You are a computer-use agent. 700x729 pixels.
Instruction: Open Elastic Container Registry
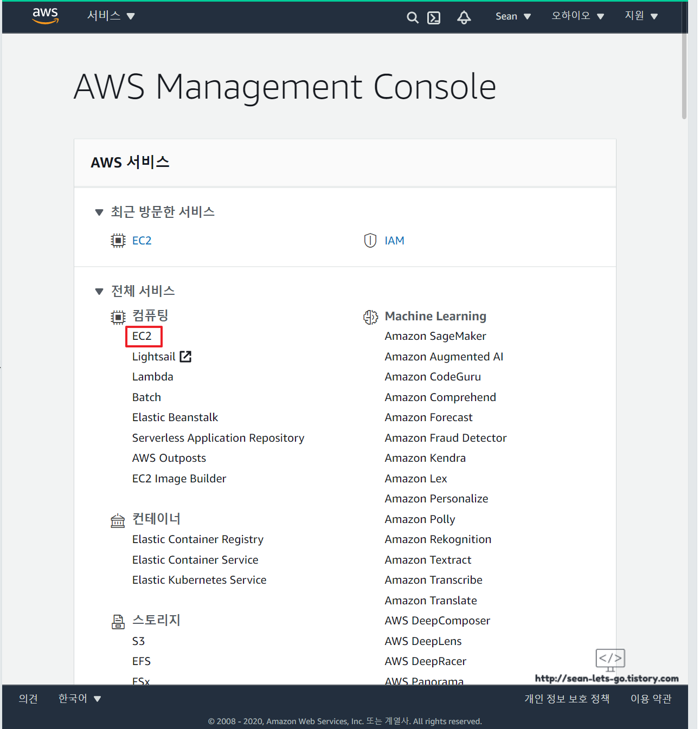198,539
